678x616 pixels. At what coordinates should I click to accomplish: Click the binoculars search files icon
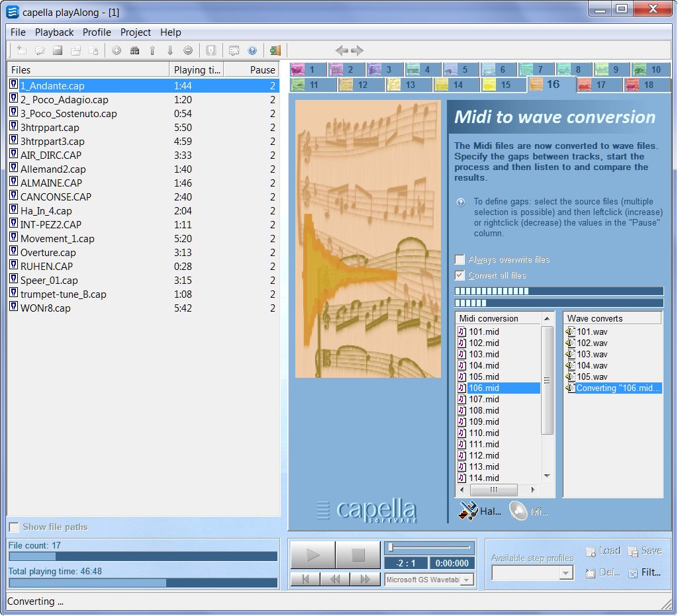[134, 50]
